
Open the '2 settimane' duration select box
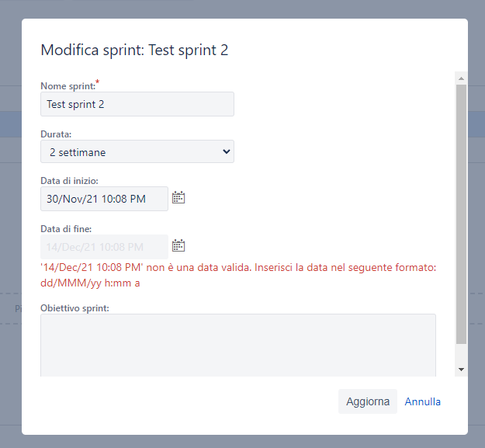tap(137, 151)
